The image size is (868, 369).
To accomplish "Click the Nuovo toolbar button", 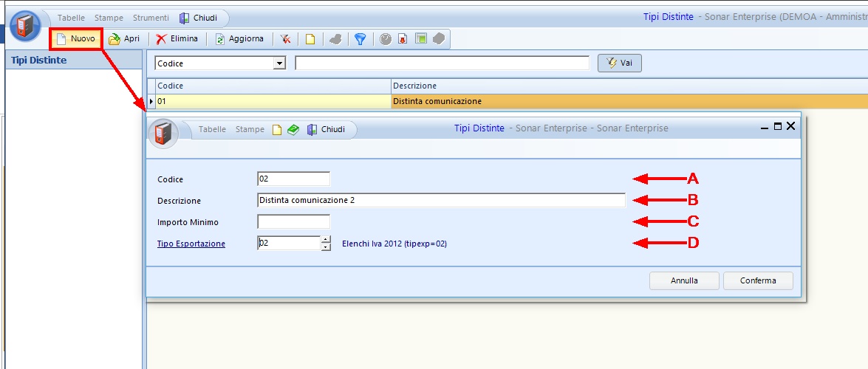I will [x=75, y=39].
